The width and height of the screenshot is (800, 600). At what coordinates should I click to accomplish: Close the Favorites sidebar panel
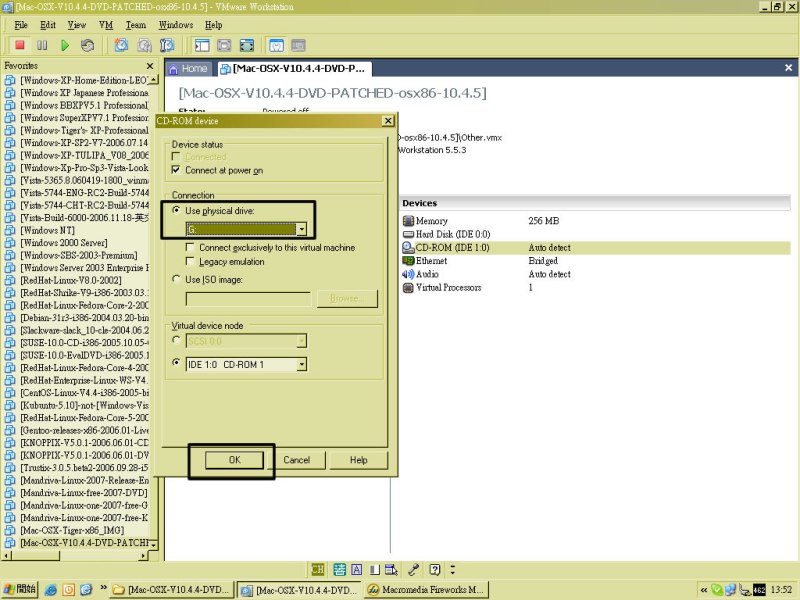pyautogui.click(x=150, y=66)
